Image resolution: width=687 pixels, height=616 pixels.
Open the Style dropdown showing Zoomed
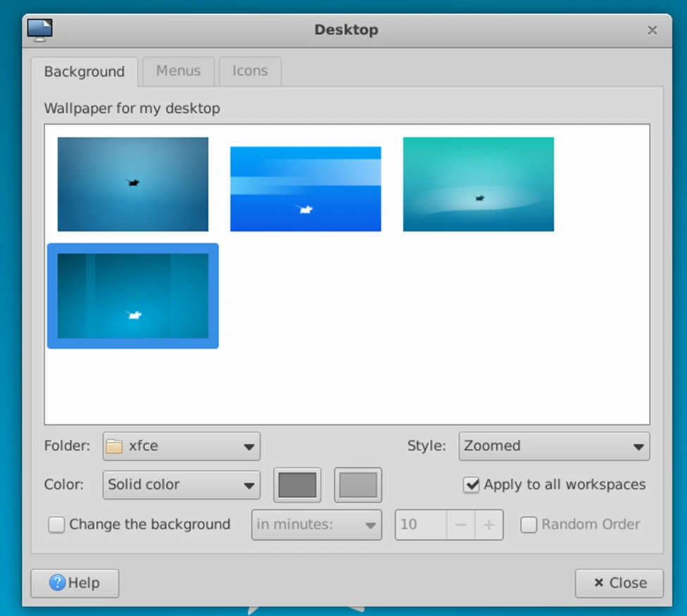click(x=554, y=445)
